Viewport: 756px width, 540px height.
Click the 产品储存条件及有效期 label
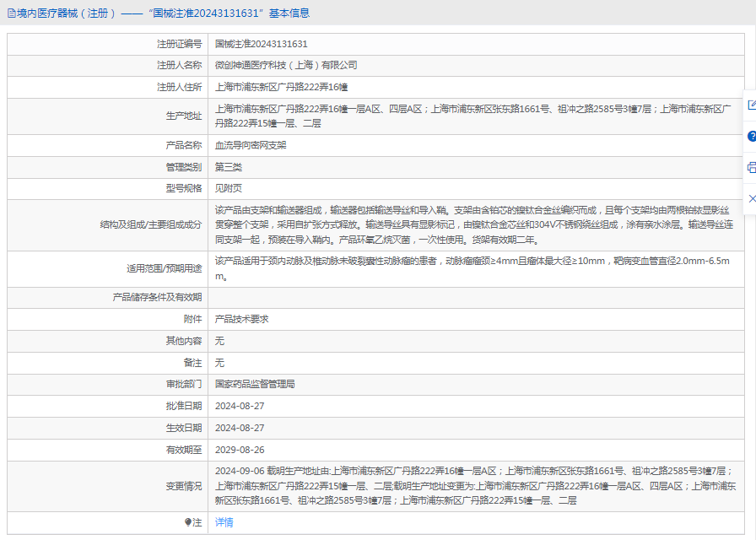(157, 298)
